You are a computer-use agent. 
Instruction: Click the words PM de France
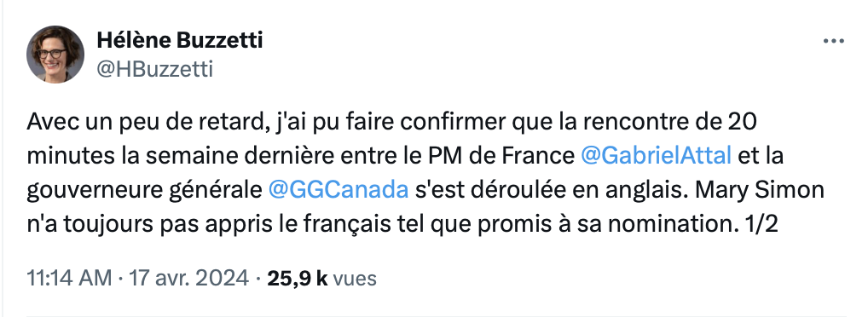point(501,155)
